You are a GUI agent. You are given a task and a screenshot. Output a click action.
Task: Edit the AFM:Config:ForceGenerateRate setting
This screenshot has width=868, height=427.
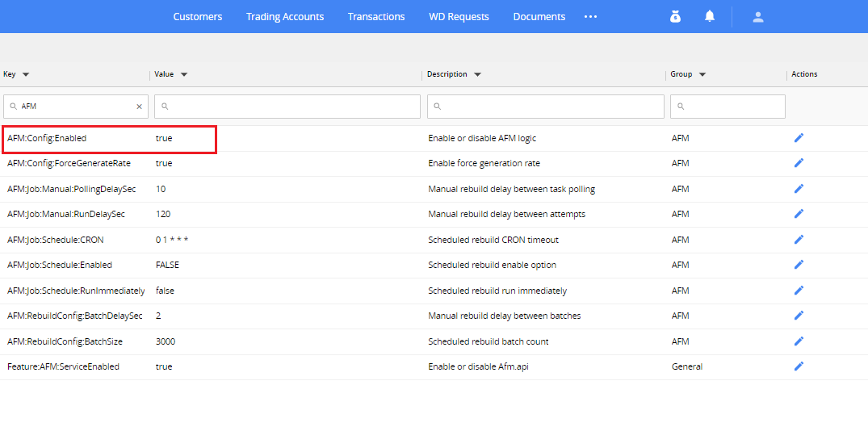tap(799, 162)
